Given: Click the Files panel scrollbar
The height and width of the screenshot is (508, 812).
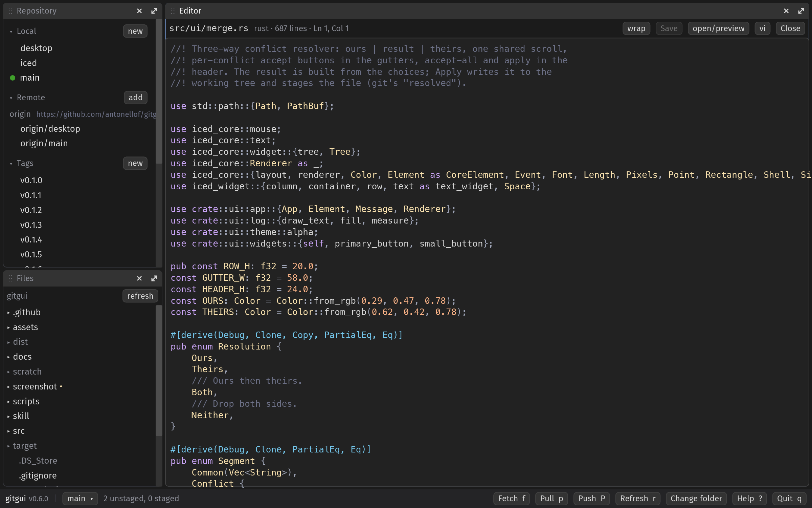Looking at the screenshot, I should [x=159, y=371].
